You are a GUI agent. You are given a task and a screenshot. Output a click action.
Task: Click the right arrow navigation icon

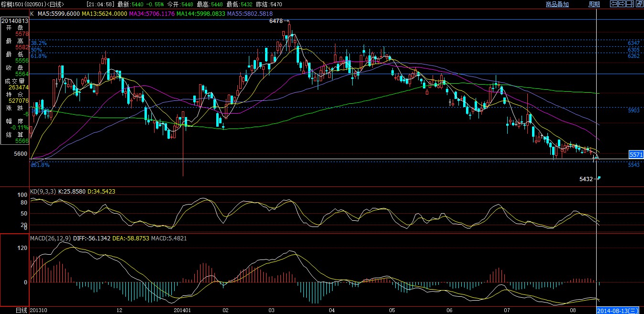pos(622,4)
